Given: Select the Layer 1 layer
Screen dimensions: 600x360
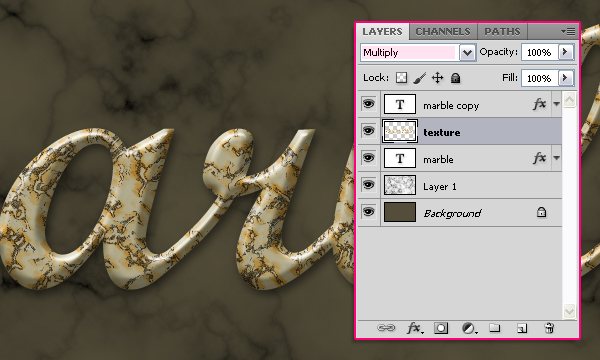Looking at the screenshot, I should (460, 185).
